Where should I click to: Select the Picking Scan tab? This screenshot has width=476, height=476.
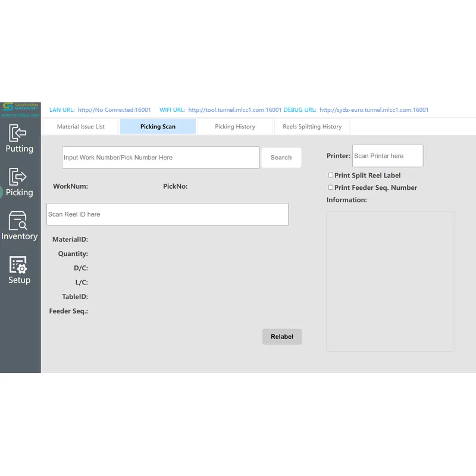(x=158, y=126)
